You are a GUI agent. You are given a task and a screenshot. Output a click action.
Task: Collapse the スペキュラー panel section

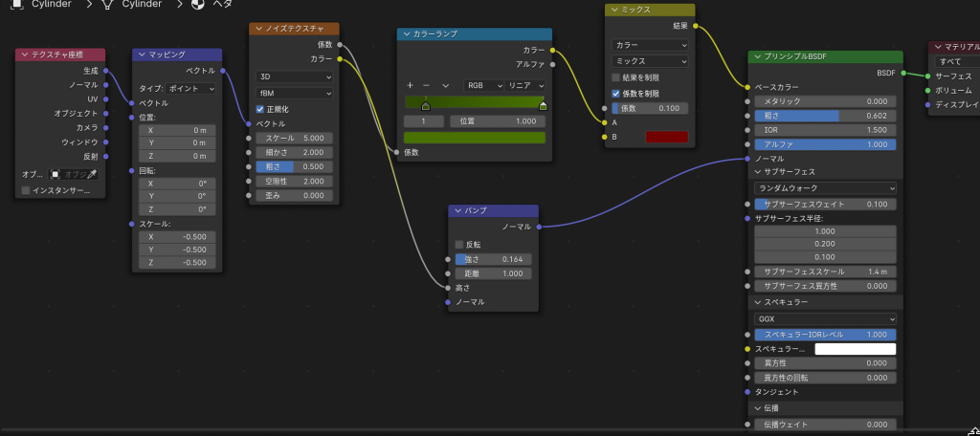click(x=757, y=302)
